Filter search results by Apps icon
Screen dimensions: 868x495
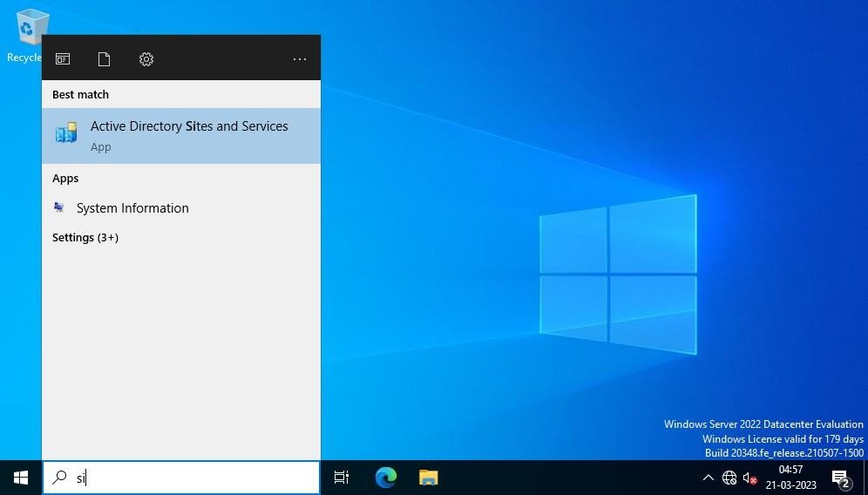[63, 59]
